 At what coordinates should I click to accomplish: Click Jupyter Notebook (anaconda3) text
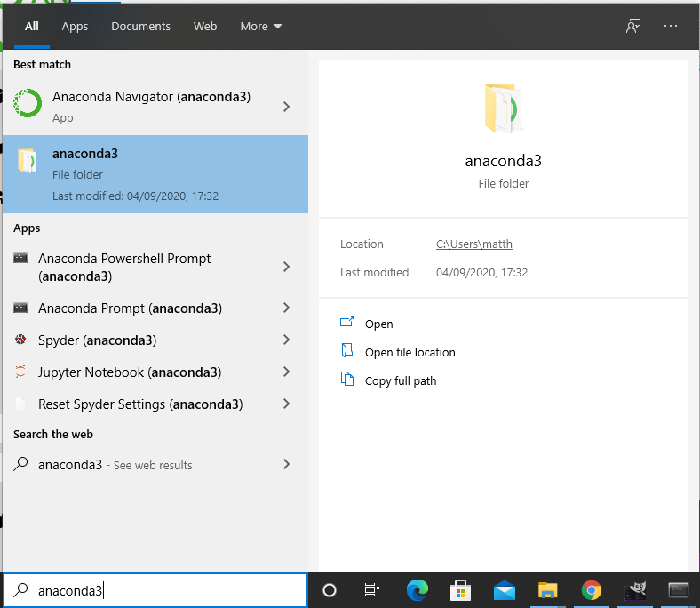pos(130,372)
